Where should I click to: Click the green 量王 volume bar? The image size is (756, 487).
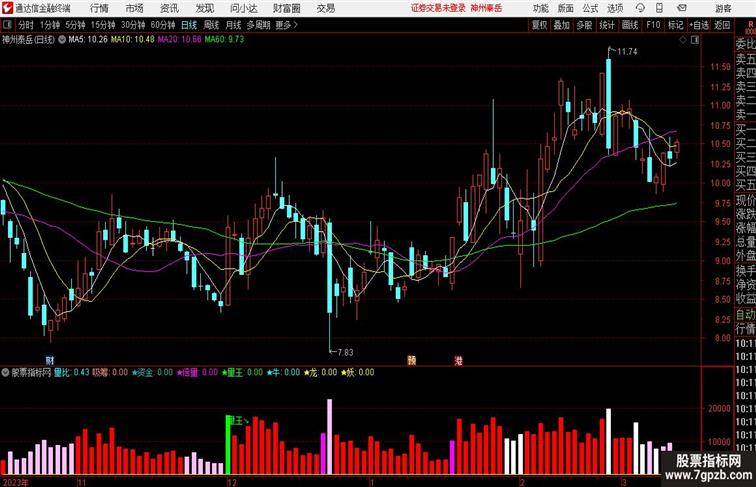[228, 445]
